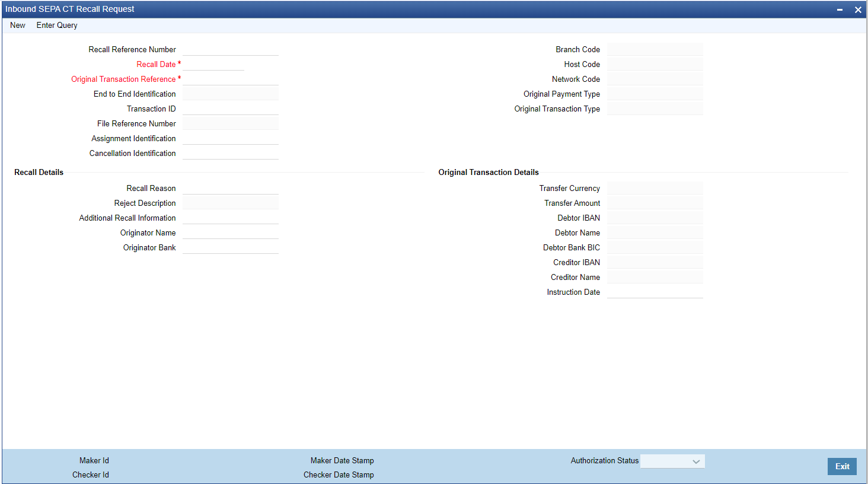
Task: Focus the Original Payment Type field
Action: (x=655, y=94)
